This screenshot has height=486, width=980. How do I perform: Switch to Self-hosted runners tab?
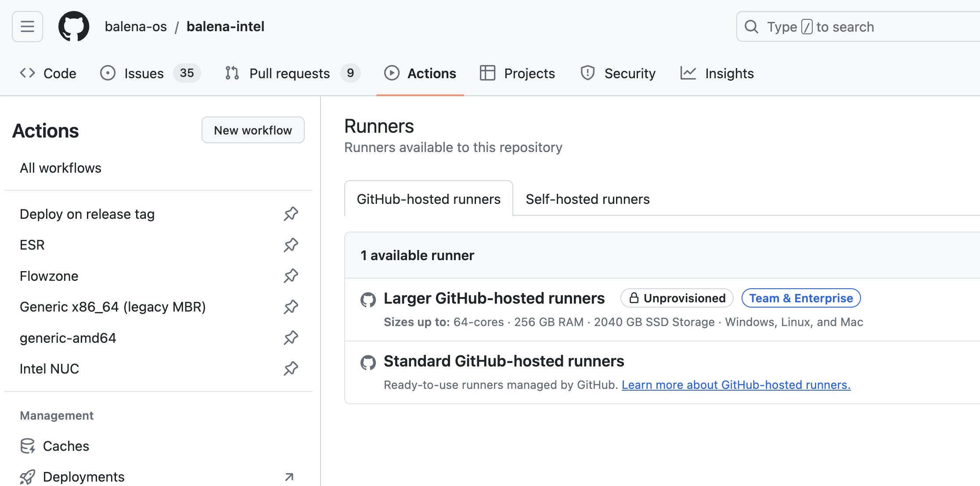(587, 199)
